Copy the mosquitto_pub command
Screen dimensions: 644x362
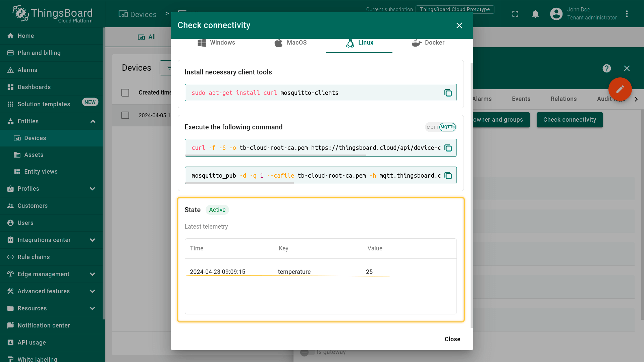click(x=448, y=176)
